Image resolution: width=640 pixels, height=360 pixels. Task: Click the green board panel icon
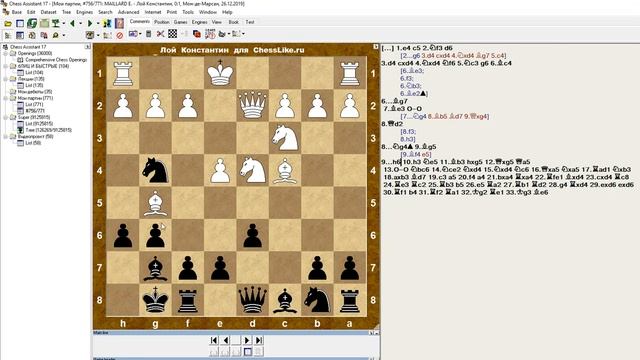click(44, 24)
